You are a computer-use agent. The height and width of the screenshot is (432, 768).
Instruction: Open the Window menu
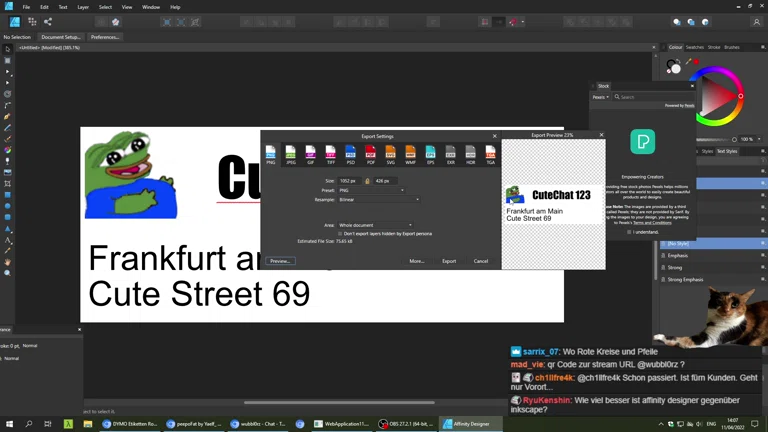151,7
